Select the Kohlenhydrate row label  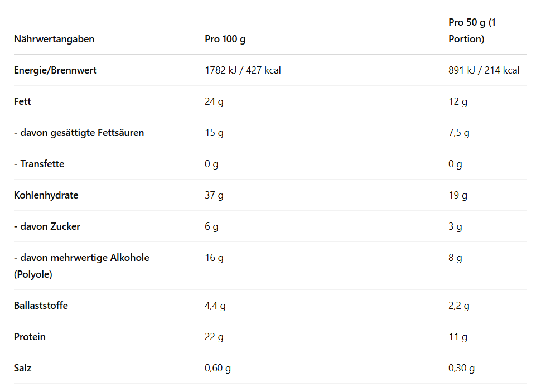tap(46, 195)
